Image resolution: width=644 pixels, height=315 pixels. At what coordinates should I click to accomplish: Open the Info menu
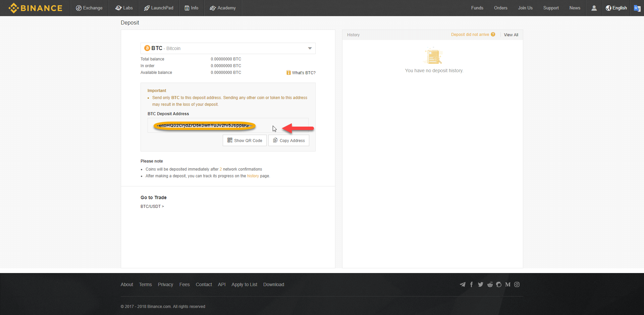[191, 8]
